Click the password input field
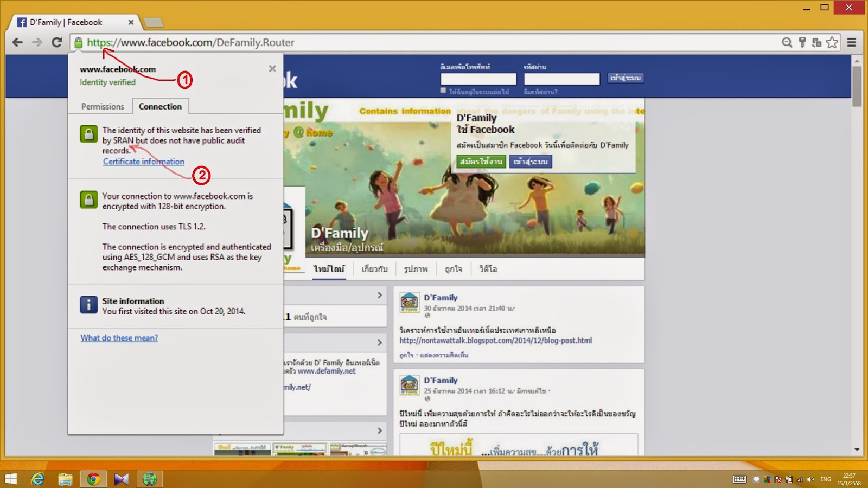868x488 pixels. [x=561, y=79]
